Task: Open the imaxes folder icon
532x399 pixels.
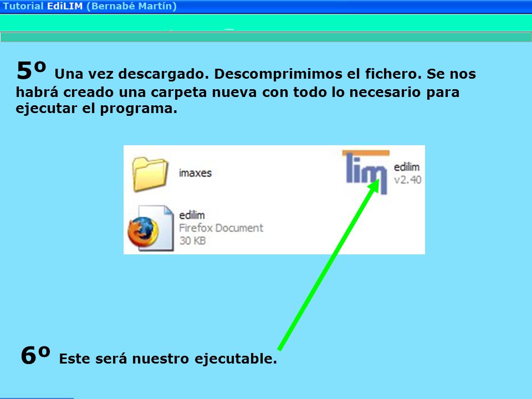Action: click(150, 175)
